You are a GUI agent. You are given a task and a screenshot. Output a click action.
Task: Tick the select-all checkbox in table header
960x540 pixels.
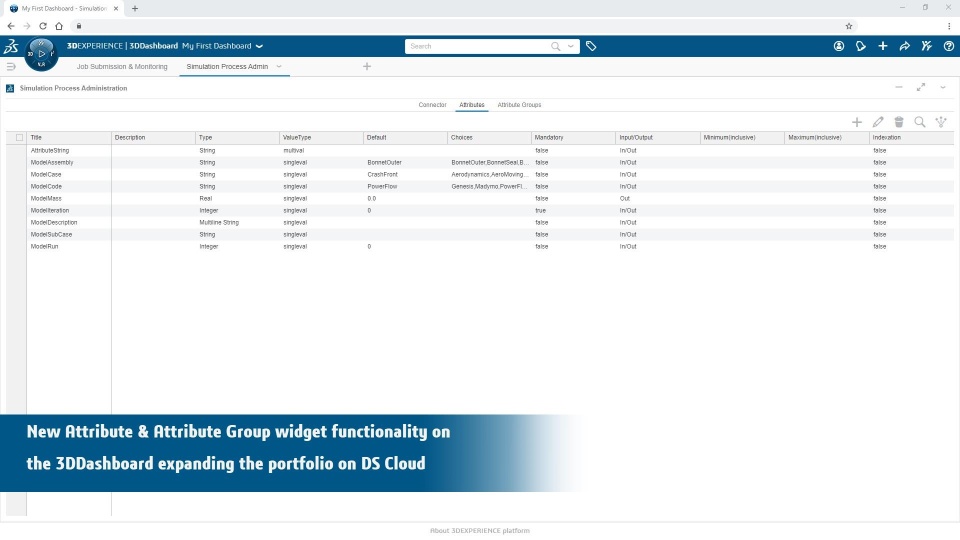tap(20, 137)
